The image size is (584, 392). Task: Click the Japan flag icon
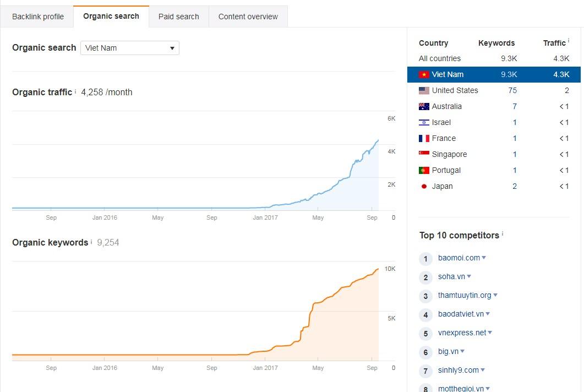pos(424,186)
